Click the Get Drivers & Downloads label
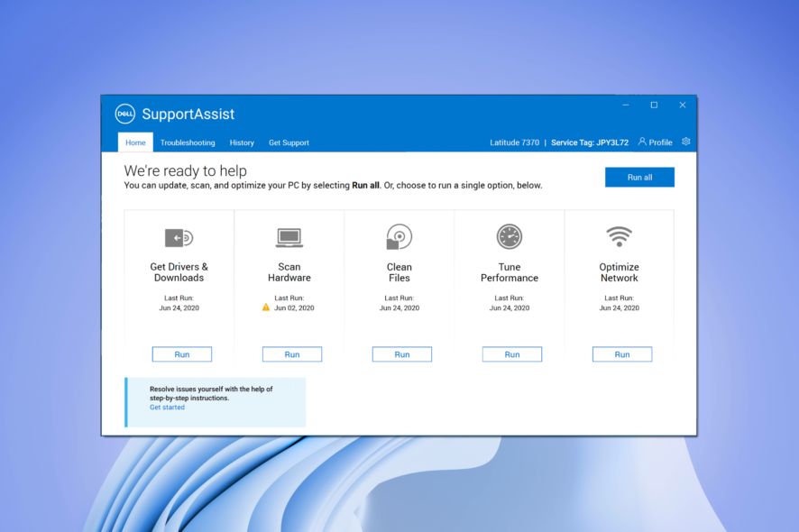Viewport: 799px width, 532px height. coord(179,272)
